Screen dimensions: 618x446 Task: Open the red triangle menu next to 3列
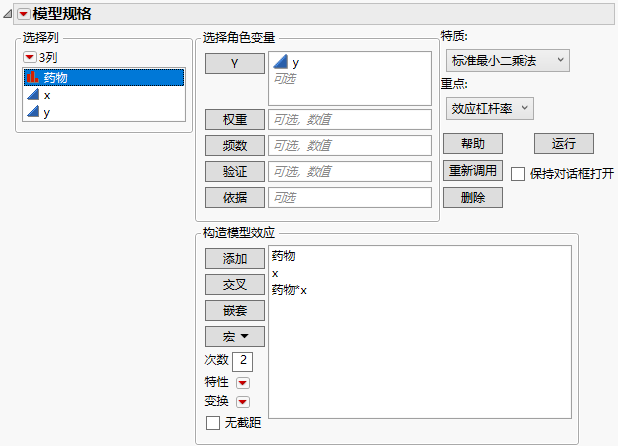click(30, 58)
